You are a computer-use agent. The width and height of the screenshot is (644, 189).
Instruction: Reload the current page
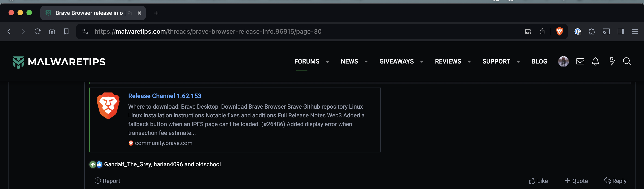pos(37,32)
